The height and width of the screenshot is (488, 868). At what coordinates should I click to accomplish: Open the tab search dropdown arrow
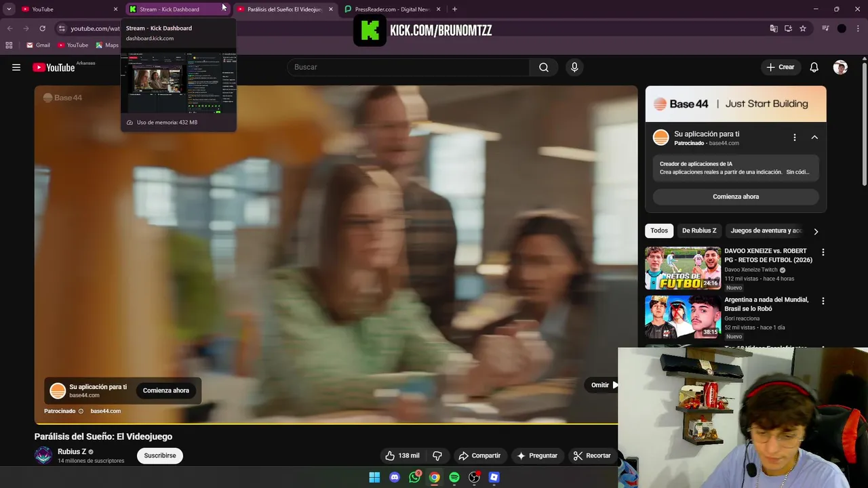9,9
